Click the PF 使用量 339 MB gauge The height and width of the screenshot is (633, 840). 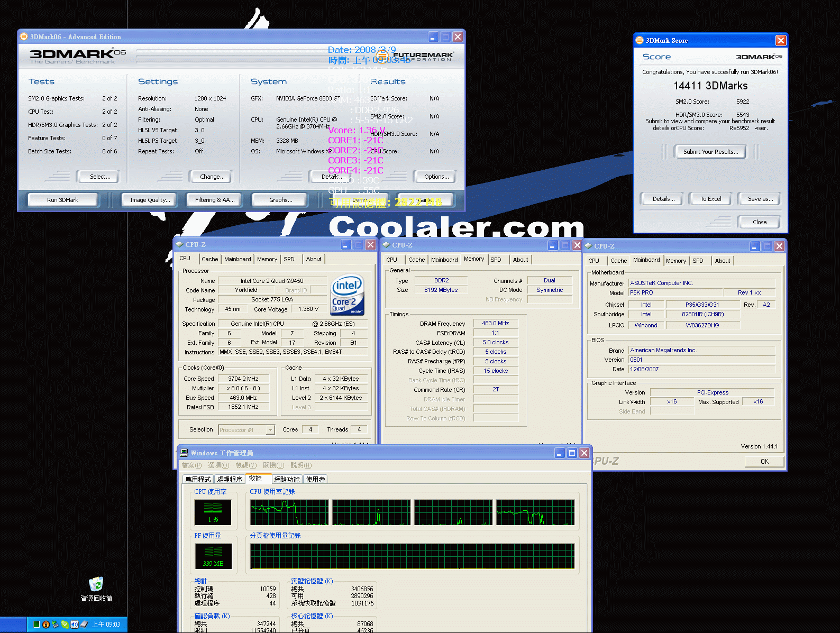(213, 556)
